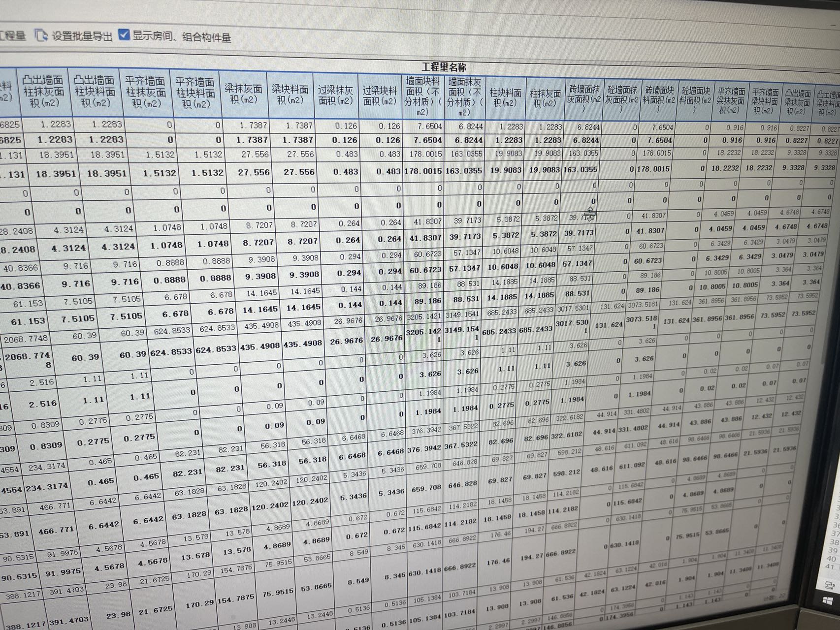Image resolution: width=840 pixels, height=630 pixels.
Task: Select column header 凸出墙面柱抹灰面积(m2)
Action: [43, 92]
